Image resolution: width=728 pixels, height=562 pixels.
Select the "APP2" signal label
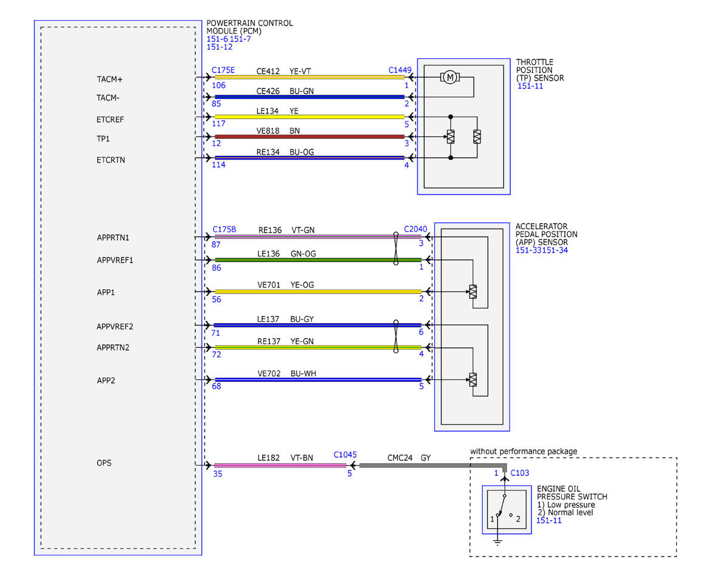[x=106, y=380]
